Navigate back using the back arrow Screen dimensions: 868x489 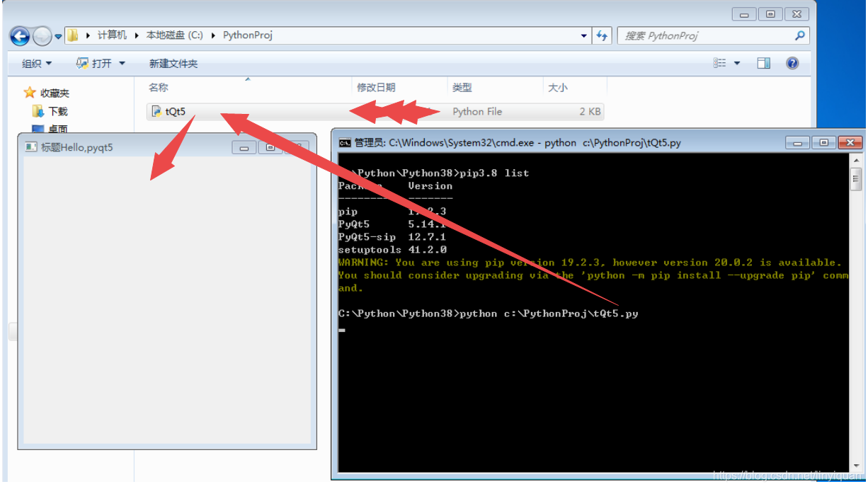coord(19,36)
